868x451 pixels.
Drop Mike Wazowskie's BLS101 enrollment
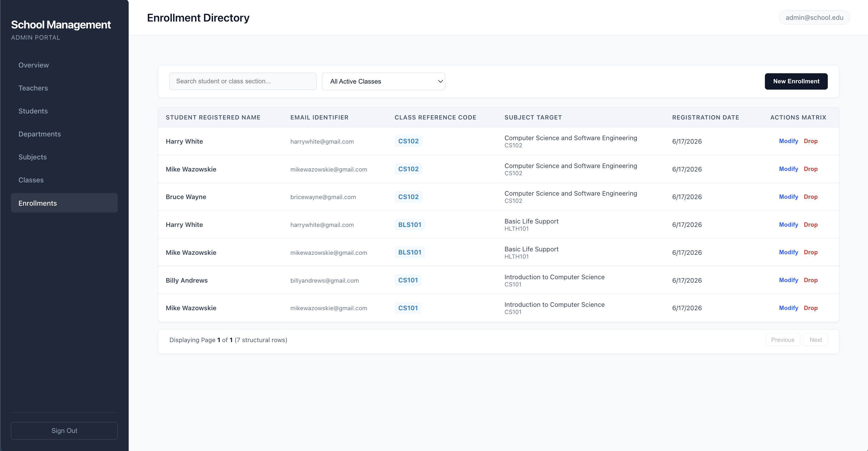(810, 252)
